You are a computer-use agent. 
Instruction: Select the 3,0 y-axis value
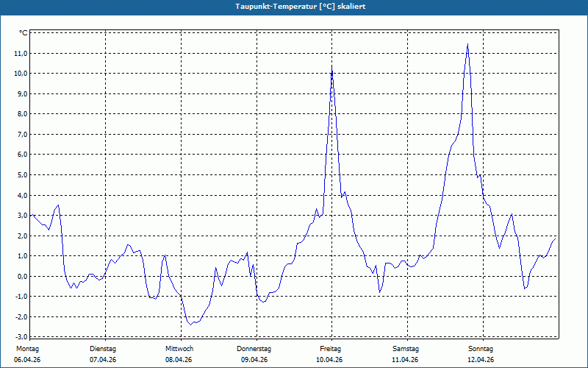23,216
